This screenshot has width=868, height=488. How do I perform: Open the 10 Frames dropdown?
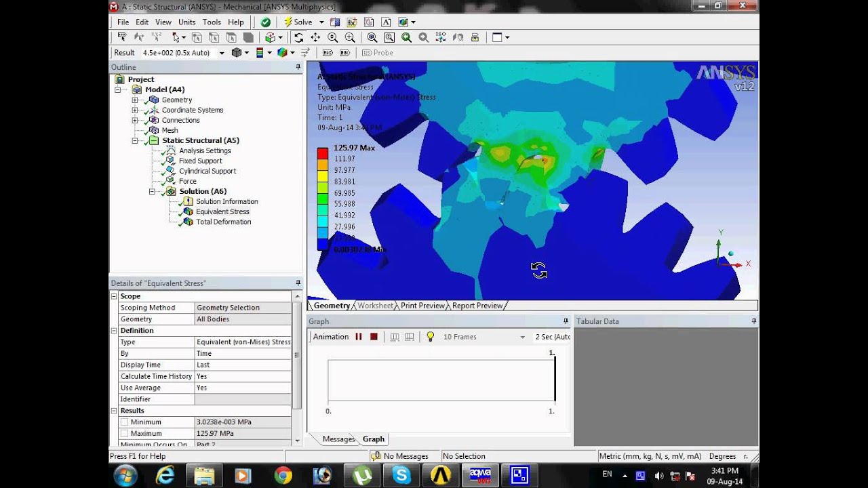522,337
